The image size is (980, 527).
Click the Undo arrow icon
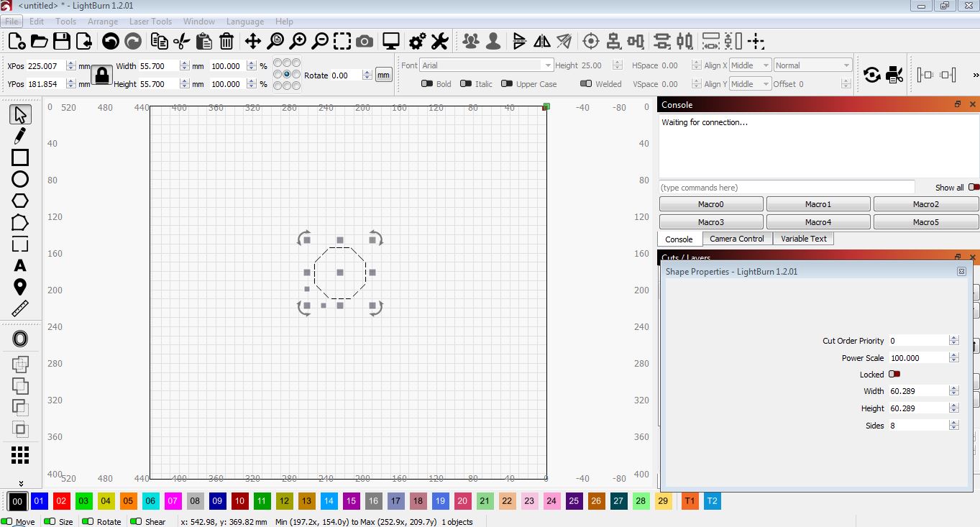111,41
